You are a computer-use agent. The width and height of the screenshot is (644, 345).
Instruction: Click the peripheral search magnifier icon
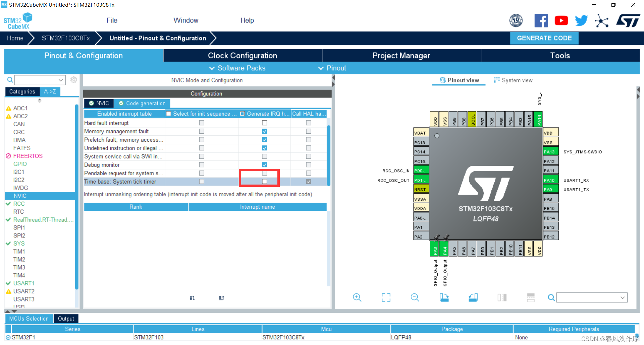10,80
